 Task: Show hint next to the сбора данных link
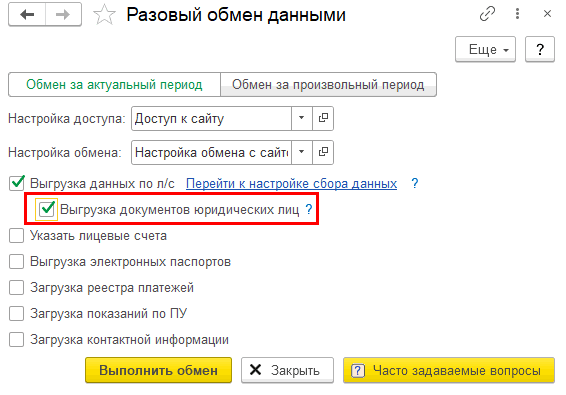point(415,183)
